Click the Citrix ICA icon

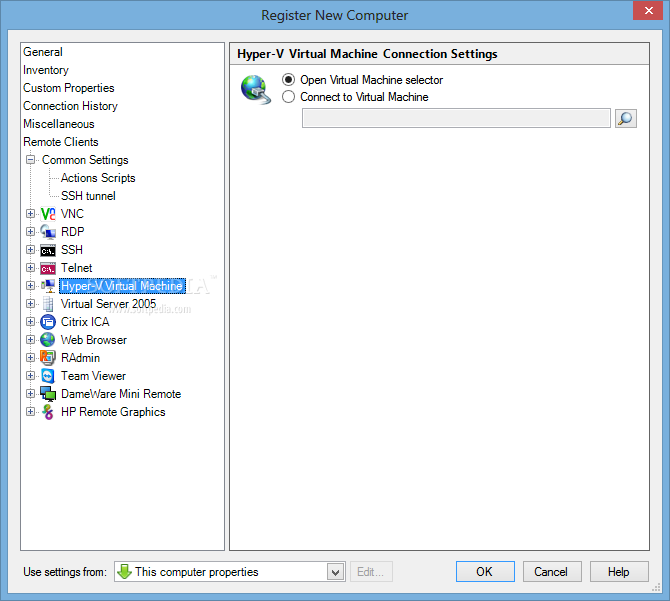(x=48, y=322)
